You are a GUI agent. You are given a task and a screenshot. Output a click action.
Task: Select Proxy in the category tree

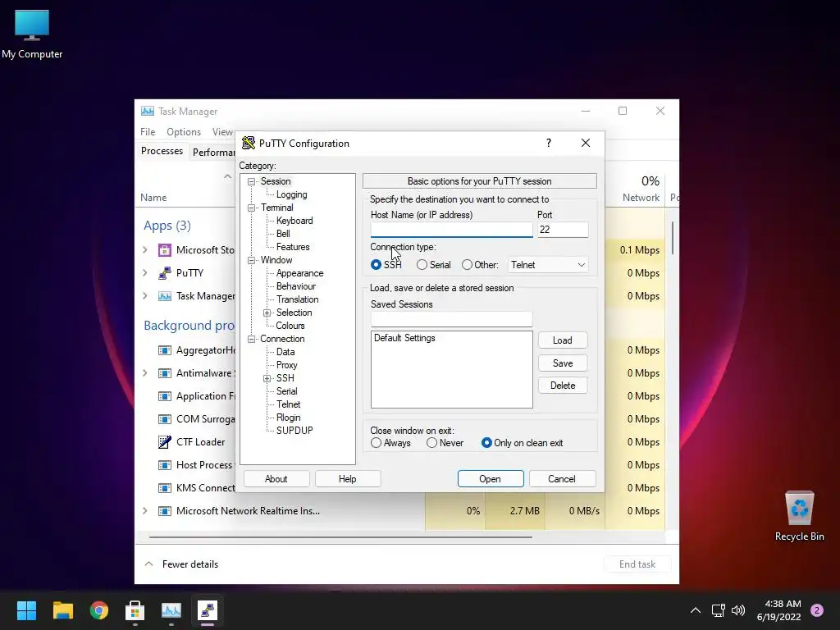(286, 365)
